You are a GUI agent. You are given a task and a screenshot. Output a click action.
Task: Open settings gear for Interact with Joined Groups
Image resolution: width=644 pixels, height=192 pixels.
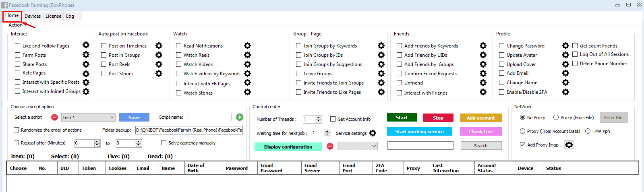(86, 91)
